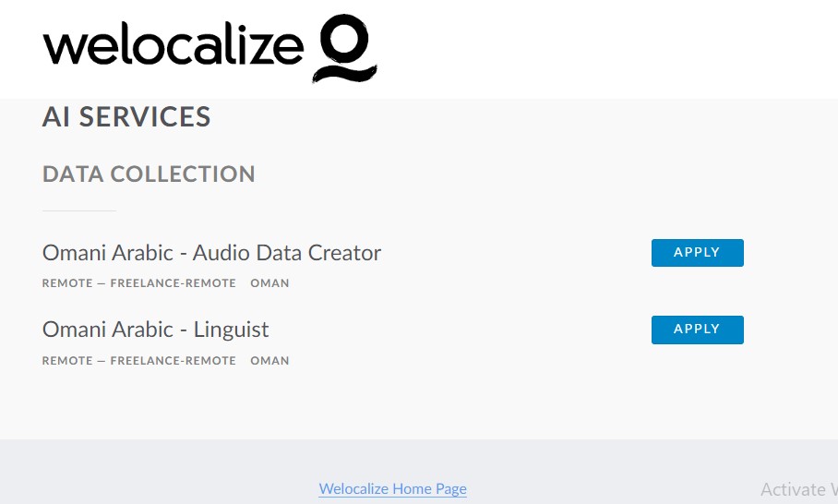
Task: Click the Welocalize wordmark logo text
Action: click(174, 43)
